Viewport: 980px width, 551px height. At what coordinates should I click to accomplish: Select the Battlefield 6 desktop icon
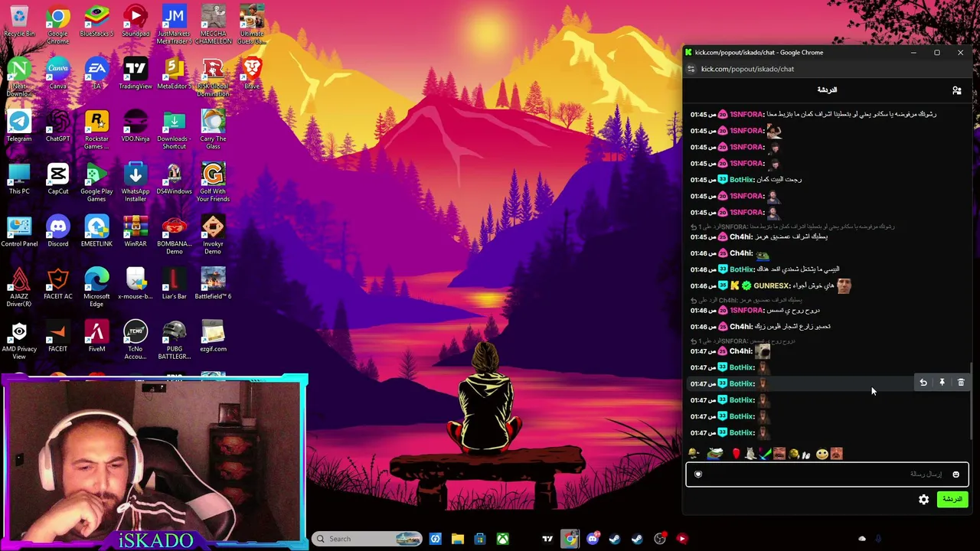(213, 285)
